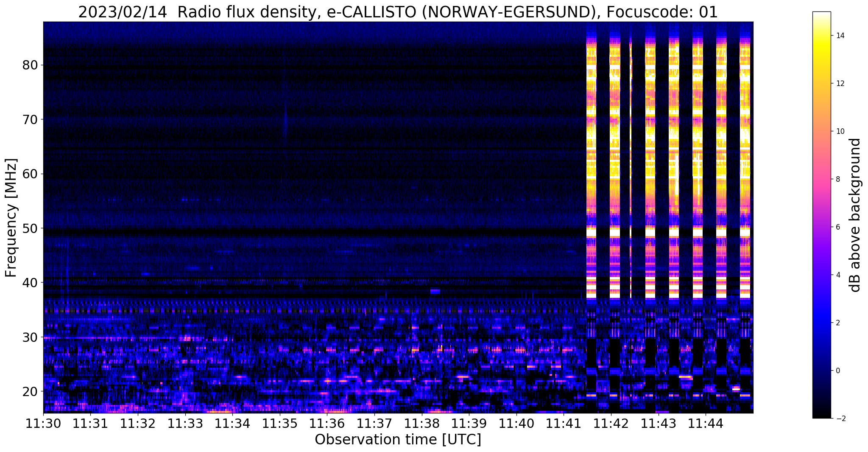Image resolution: width=868 pixels, height=452 pixels.
Task: Click the first bright interference stripe at 11:41:30
Action: 591,169
